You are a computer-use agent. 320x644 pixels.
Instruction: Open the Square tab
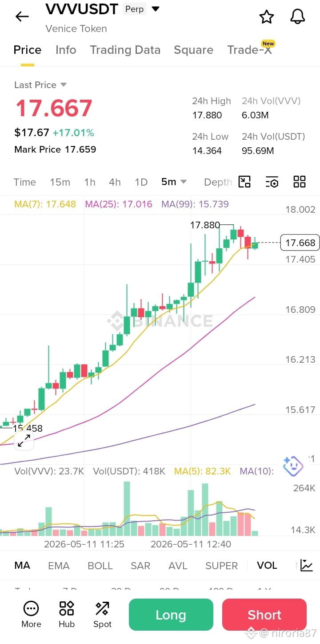tap(193, 50)
